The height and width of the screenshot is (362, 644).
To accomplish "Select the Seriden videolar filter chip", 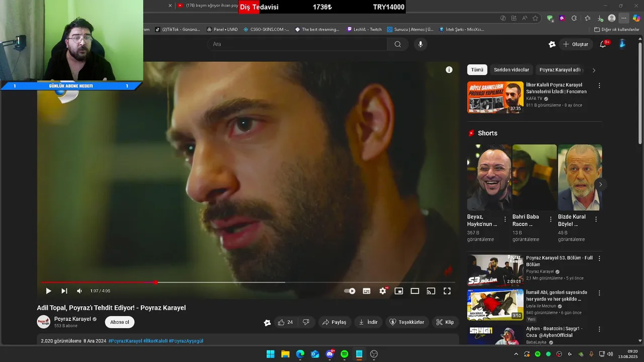I will 511,70.
